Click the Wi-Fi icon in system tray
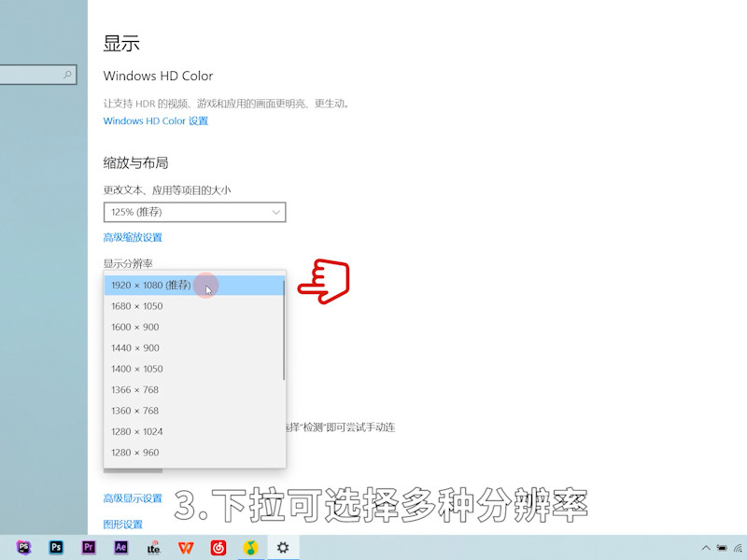This screenshot has height=560, width=747. pyautogui.click(x=738, y=549)
